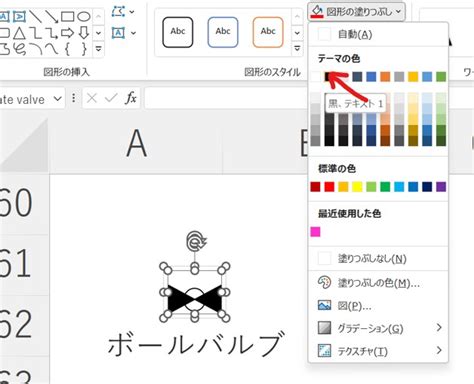This screenshot has height=384, width=474.
Task: Choose the arc shape
Action: 35,49
